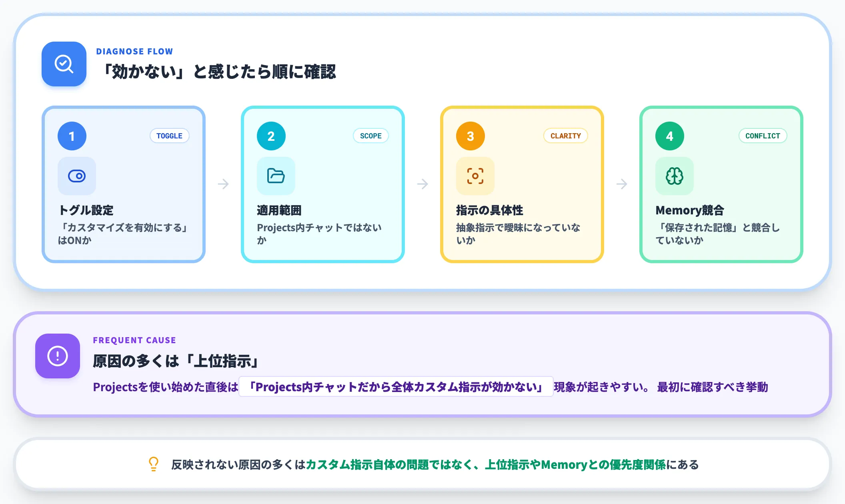The height and width of the screenshot is (504, 845).
Task: Click the green step number 4 circle
Action: [670, 136]
